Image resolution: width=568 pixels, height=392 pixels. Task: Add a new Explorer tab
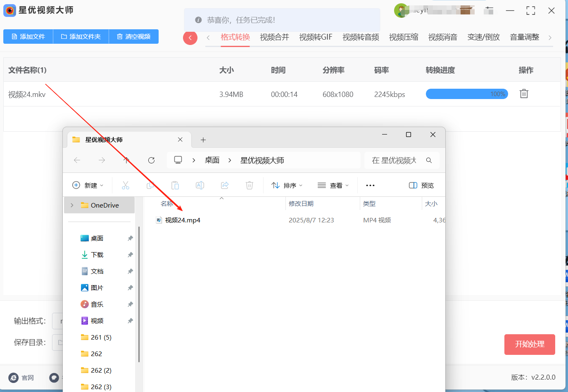203,140
